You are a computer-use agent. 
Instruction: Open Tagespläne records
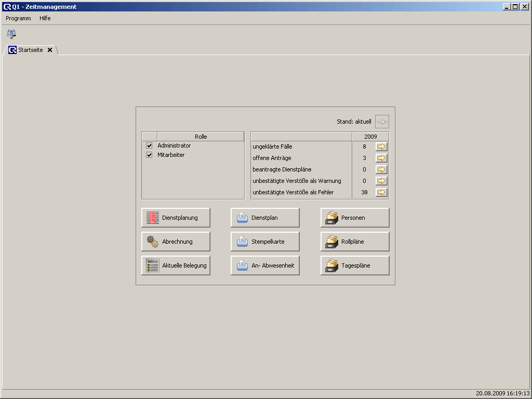tap(354, 265)
